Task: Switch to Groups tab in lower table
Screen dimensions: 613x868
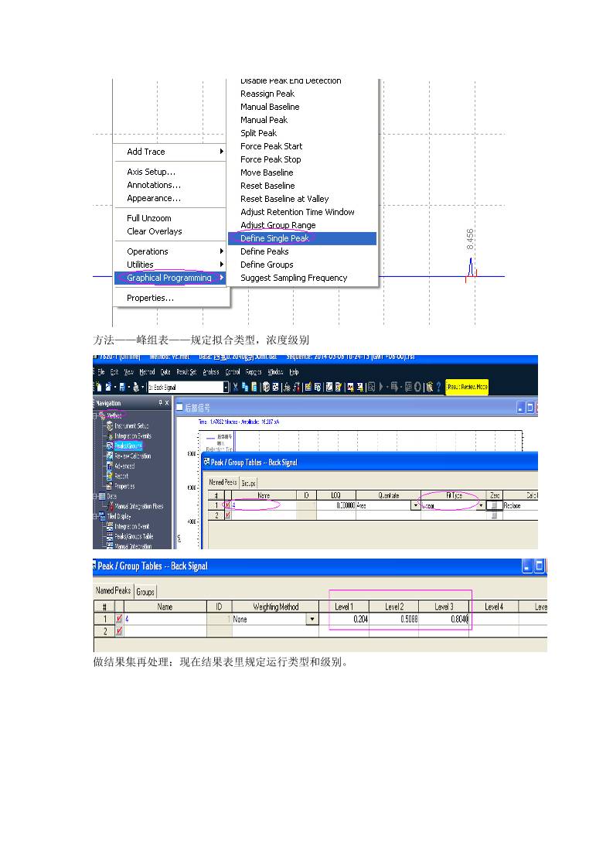Action: click(145, 592)
